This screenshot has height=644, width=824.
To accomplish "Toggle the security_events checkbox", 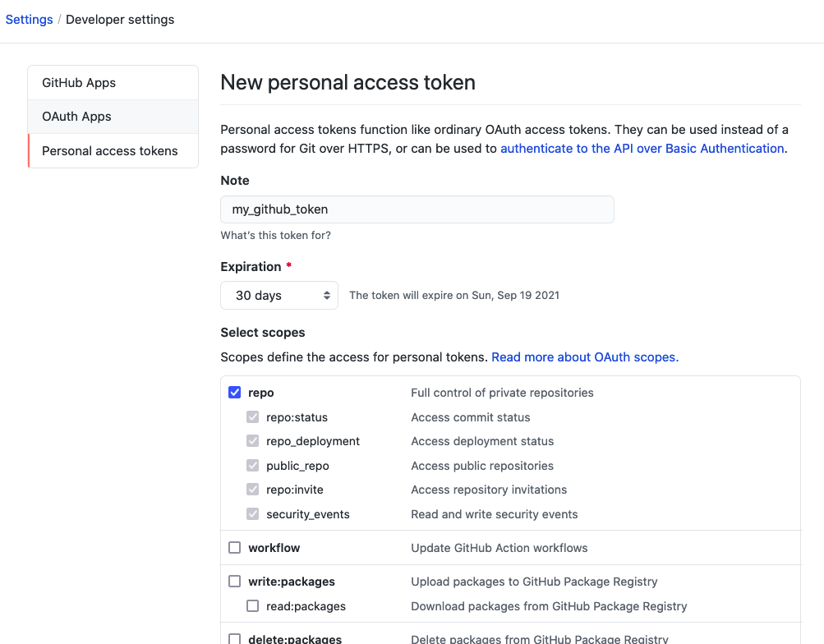I will [253, 513].
